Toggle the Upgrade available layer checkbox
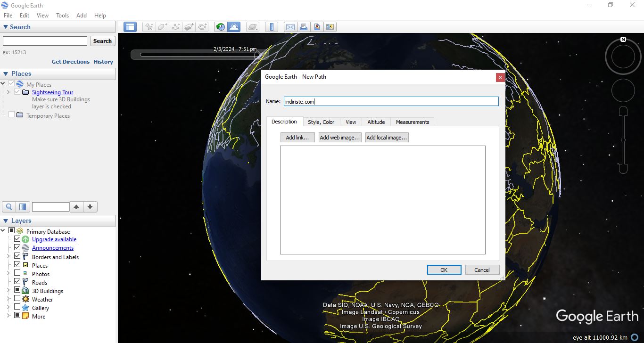The height and width of the screenshot is (343, 644). coord(17,239)
